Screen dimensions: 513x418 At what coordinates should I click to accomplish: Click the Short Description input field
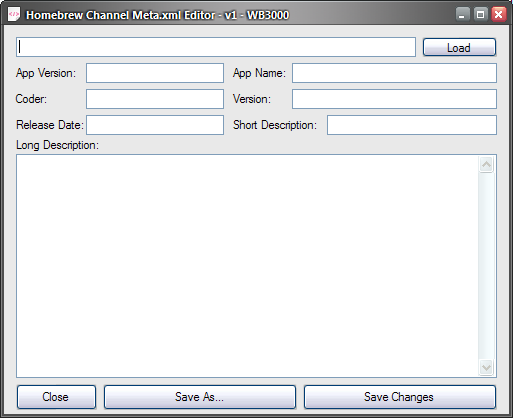coord(412,125)
